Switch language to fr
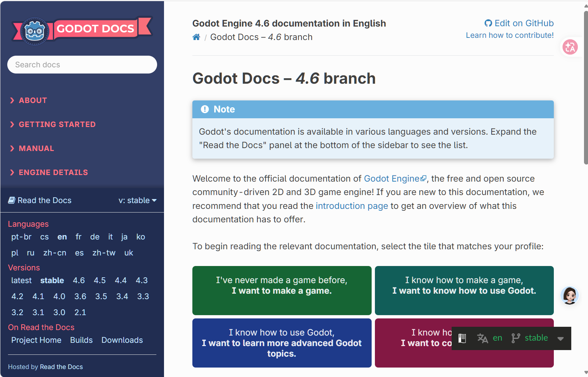The height and width of the screenshot is (377, 588). (79, 237)
